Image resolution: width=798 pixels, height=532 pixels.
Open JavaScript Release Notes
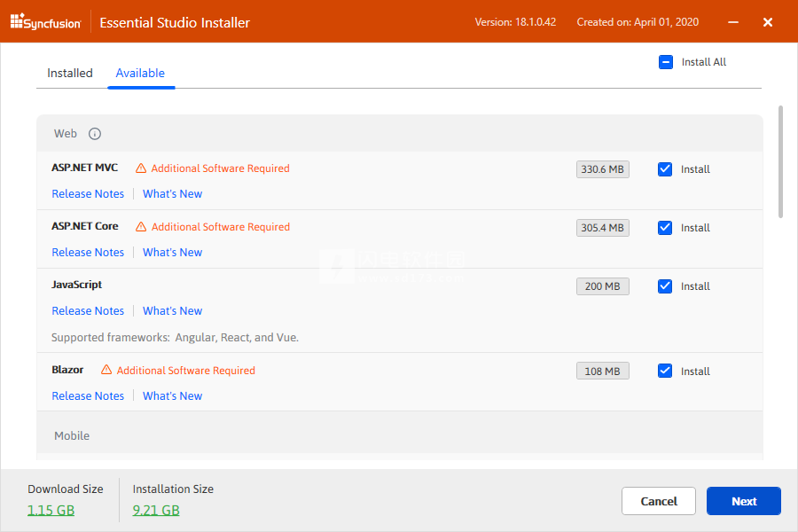click(x=88, y=311)
